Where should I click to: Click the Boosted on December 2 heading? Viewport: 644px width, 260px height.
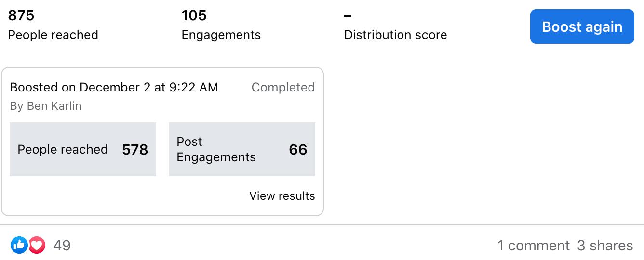tap(114, 87)
